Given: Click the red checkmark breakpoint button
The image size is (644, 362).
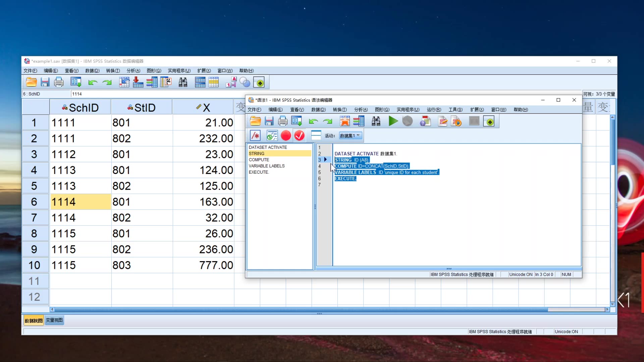Looking at the screenshot, I should 299,135.
